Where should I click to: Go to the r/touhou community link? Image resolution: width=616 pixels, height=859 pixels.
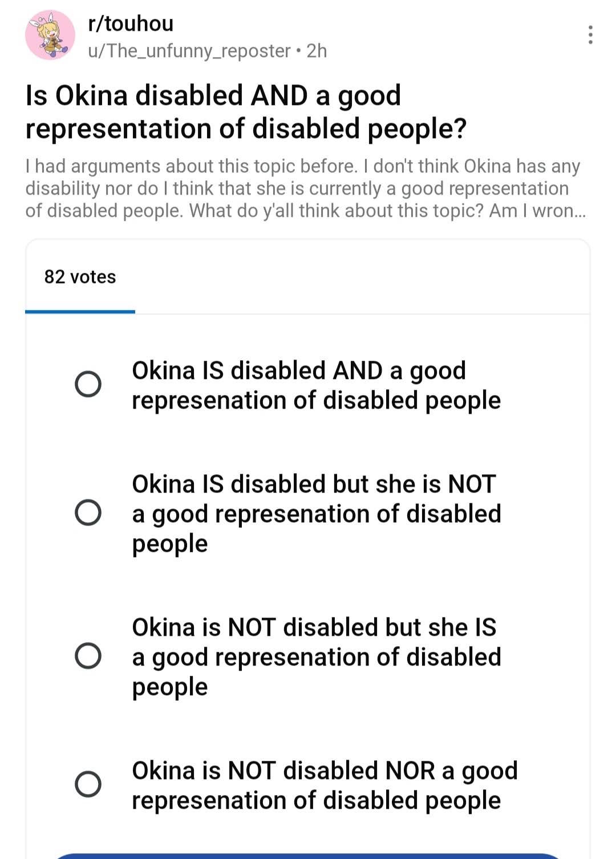coord(131,23)
